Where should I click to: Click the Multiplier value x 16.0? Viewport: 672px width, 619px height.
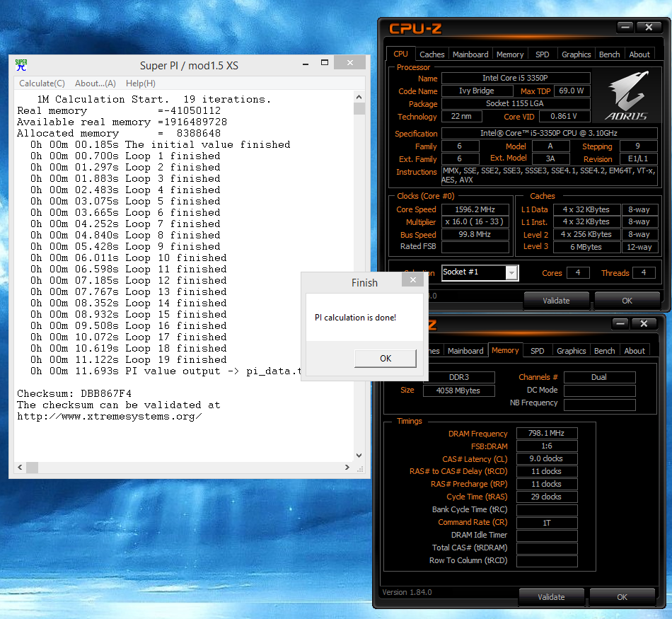[x=475, y=221]
